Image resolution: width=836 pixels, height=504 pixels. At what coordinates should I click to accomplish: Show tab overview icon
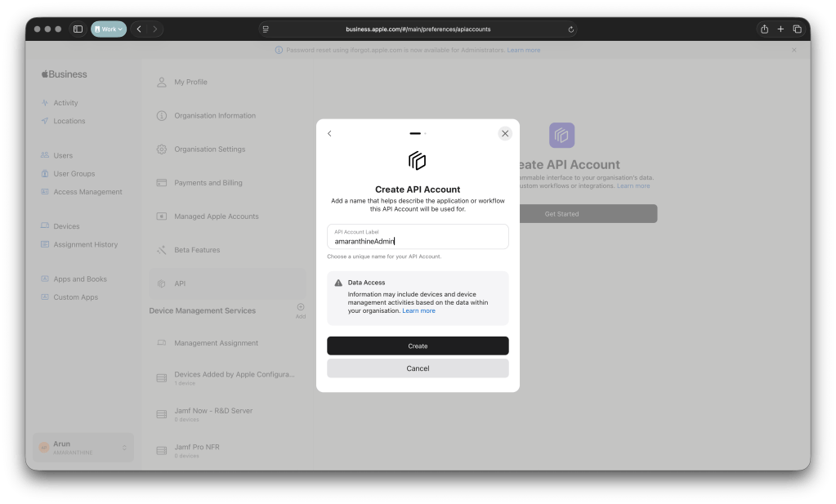click(797, 29)
